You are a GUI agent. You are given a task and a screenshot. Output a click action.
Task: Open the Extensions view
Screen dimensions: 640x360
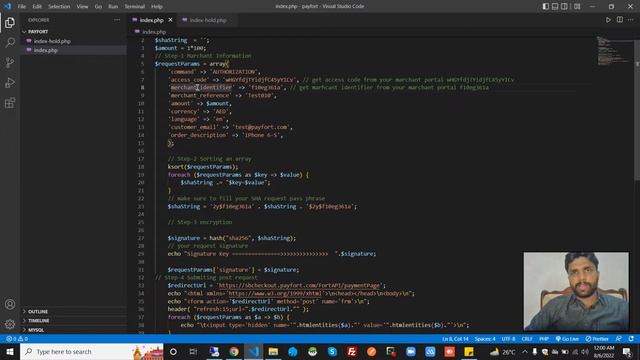(10, 102)
